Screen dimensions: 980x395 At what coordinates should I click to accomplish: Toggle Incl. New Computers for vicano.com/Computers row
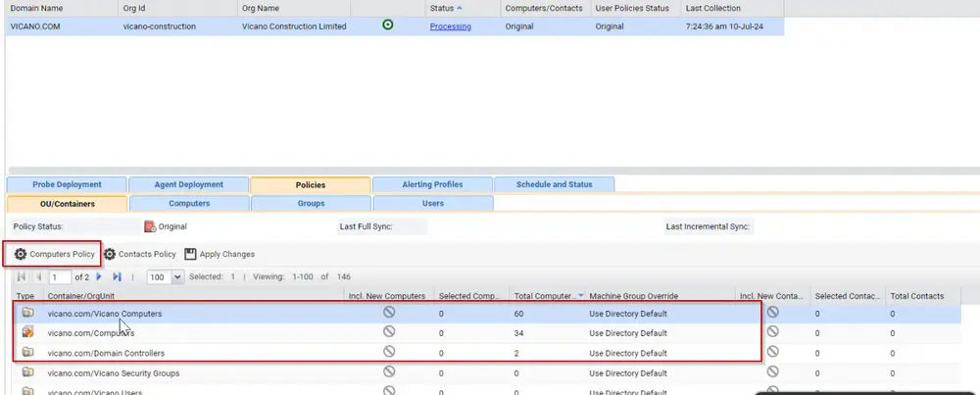[389, 332]
